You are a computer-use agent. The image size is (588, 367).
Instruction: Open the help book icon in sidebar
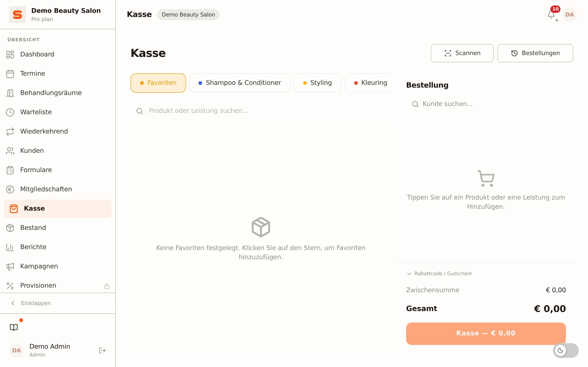[x=14, y=327]
